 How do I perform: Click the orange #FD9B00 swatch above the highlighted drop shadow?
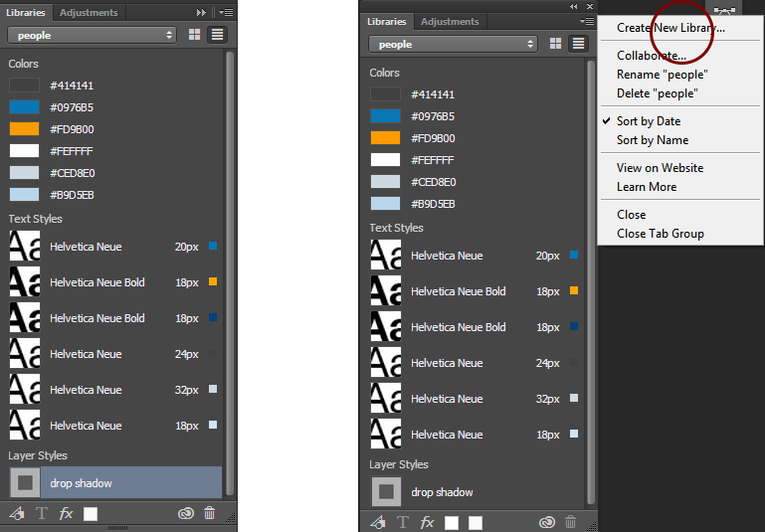click(x=25, y=128)
